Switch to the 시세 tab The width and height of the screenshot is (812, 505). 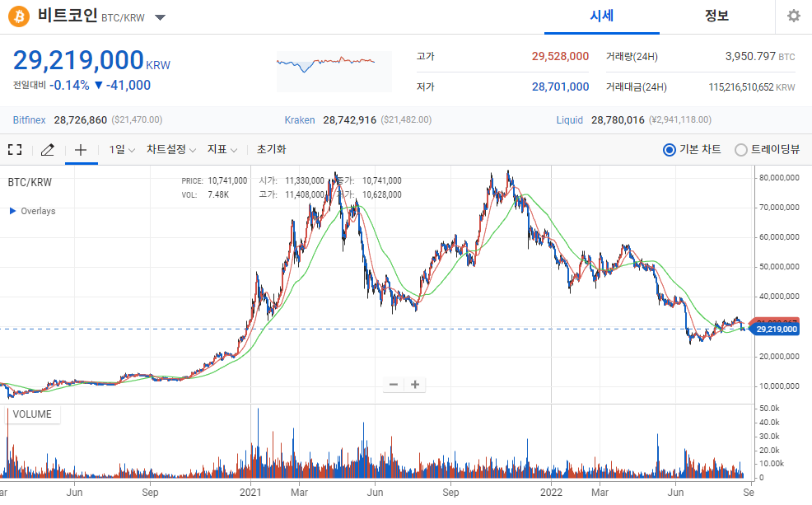[x=602, y=16]
